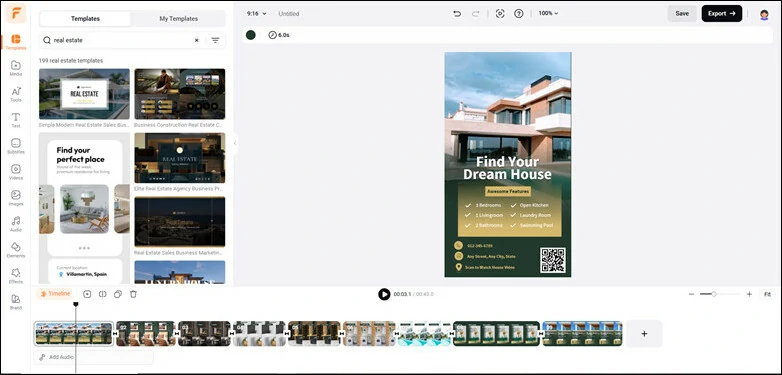Click the redo arrow icon
Image resolution: width=782 pixels, height=375 pixels.
coord(475,13)
